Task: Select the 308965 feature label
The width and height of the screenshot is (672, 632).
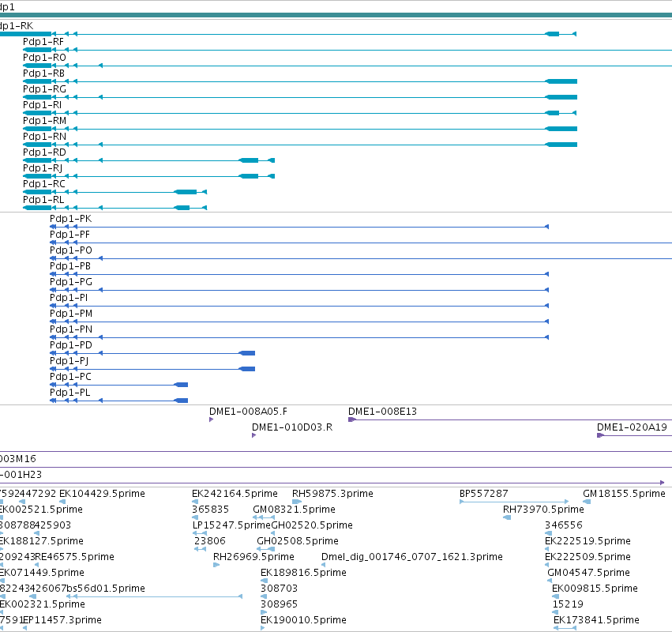Action: [x=279, y=605]
